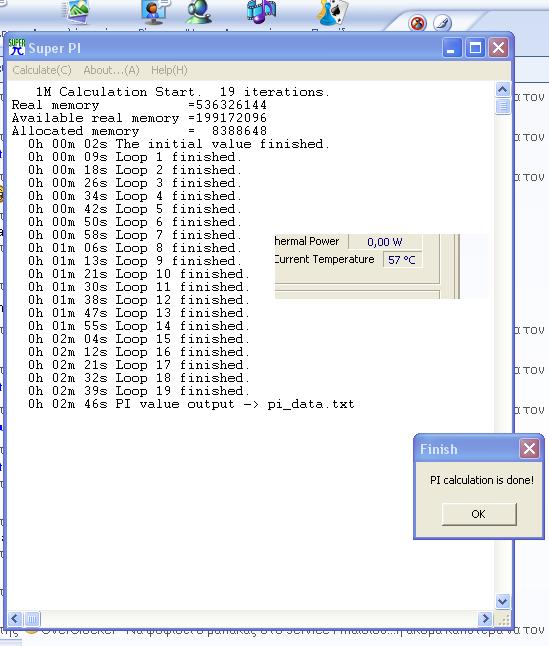Click the 'Loop 13 finished.' line
The height and width of the screenshot is (646, 549).
click(x=139, y=313)
